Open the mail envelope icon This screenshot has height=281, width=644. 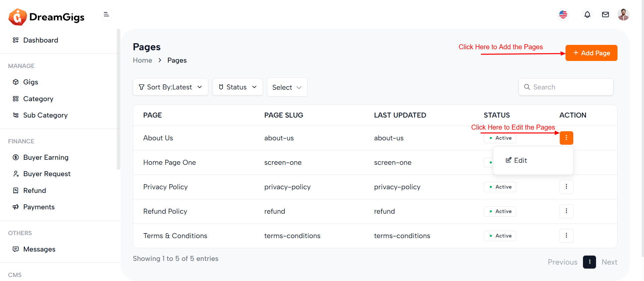605,15
